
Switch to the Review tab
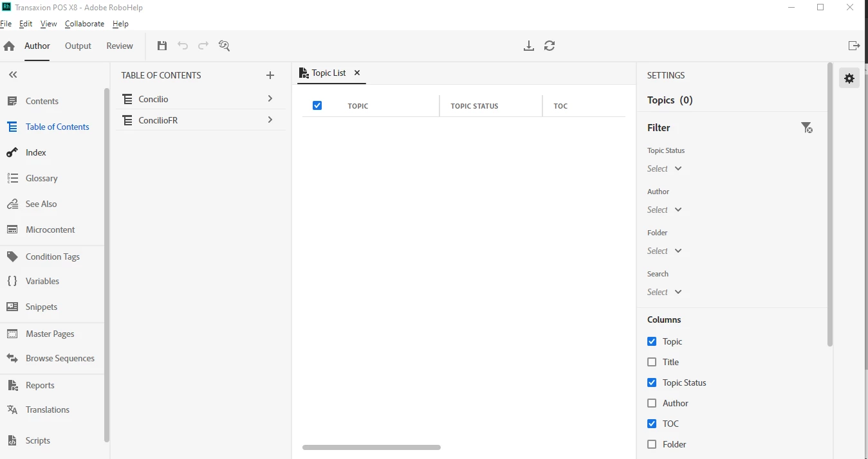click(x=120, y=46)
